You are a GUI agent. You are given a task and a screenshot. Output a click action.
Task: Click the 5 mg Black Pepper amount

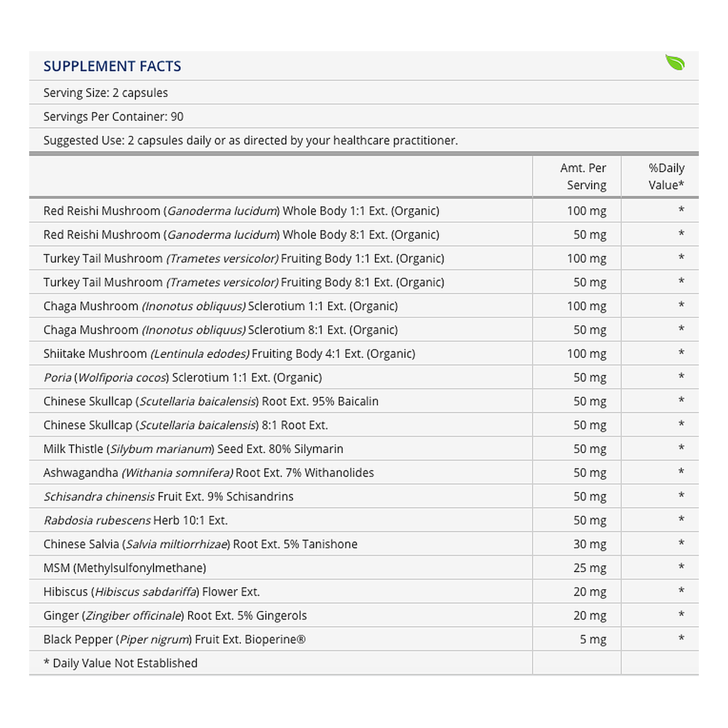point(593,639)
